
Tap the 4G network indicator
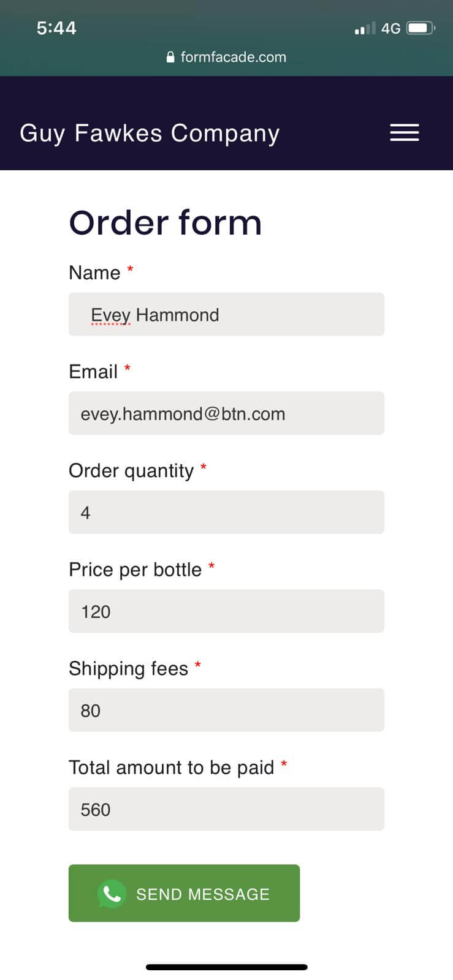tap(390, 28)
